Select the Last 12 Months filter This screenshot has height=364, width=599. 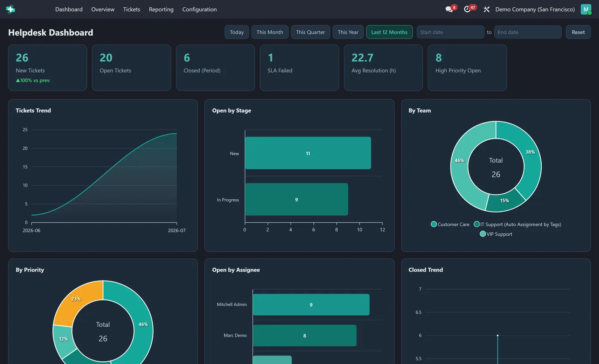[389, 32]
